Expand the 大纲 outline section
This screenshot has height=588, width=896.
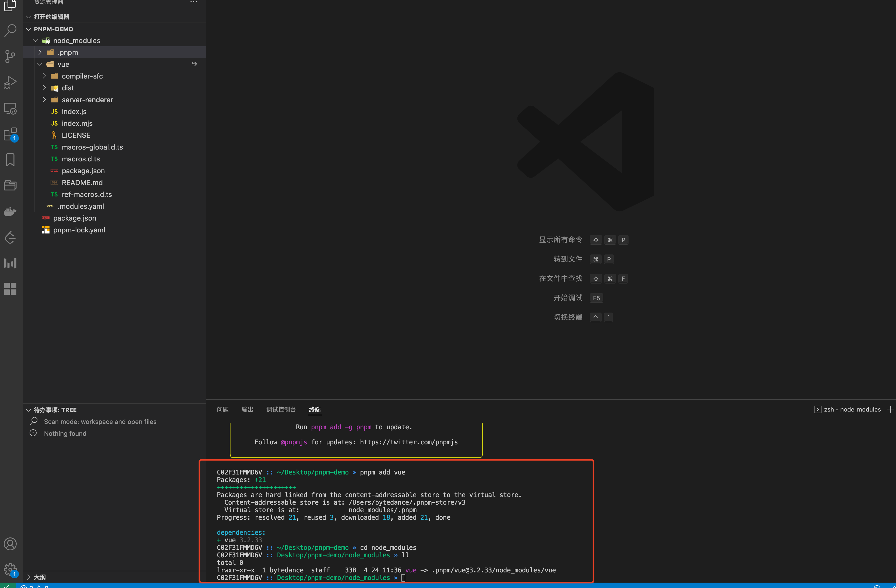[29, 577]
